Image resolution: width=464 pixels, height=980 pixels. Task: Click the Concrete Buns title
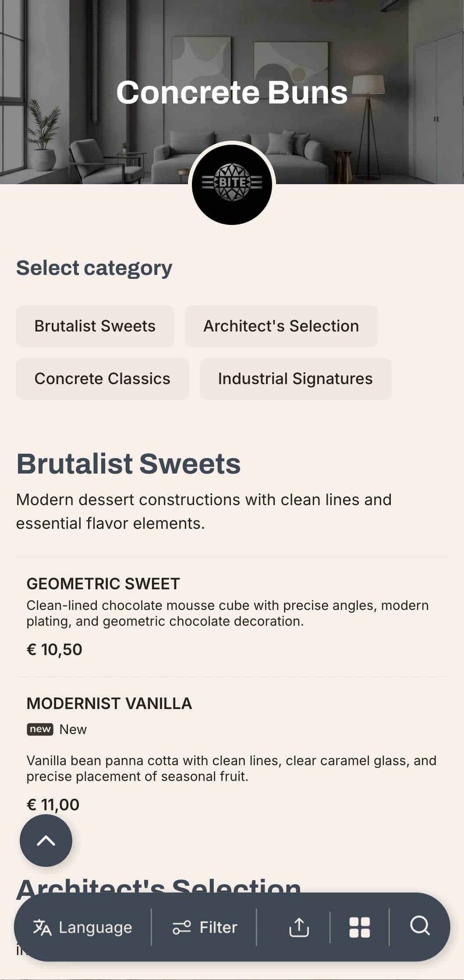pos(232,92)
